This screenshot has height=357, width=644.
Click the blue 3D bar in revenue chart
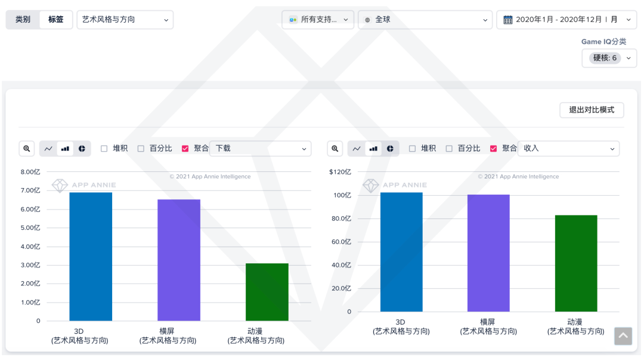pos(401,251)
